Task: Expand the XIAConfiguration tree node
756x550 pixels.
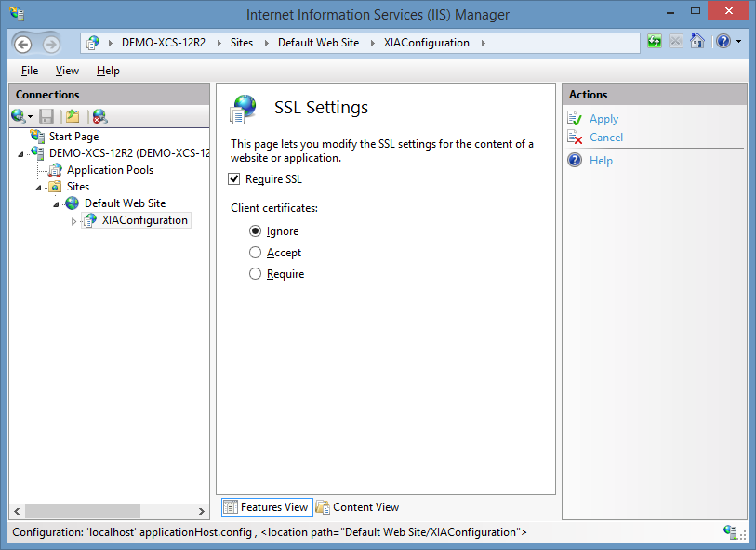Action: click(73, 221)
